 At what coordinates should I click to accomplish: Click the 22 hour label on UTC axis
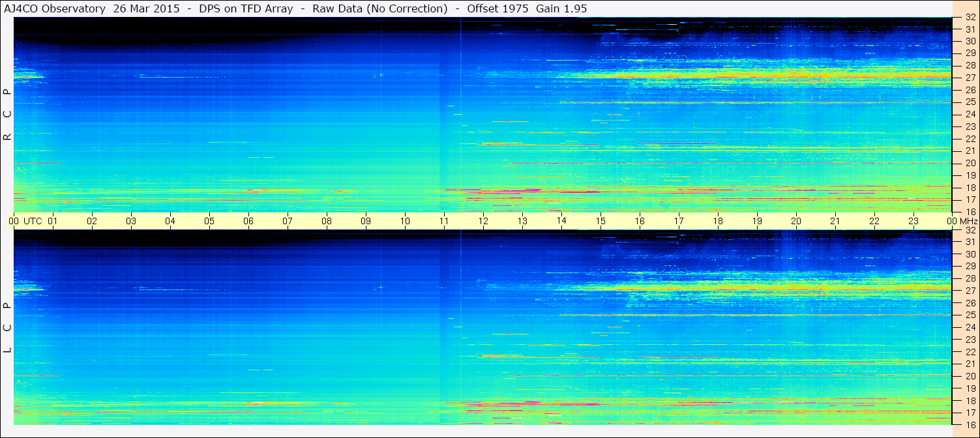click(x=874, y=221)
